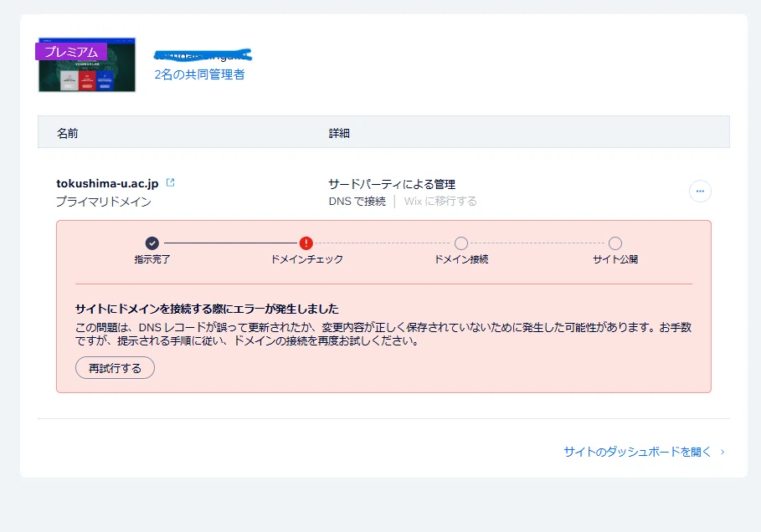Screen dimensions: 761x532
Task: Open external link icon beside tokushima-u.ac.jp
Action: pyautogui.click(x=170, y=183)
